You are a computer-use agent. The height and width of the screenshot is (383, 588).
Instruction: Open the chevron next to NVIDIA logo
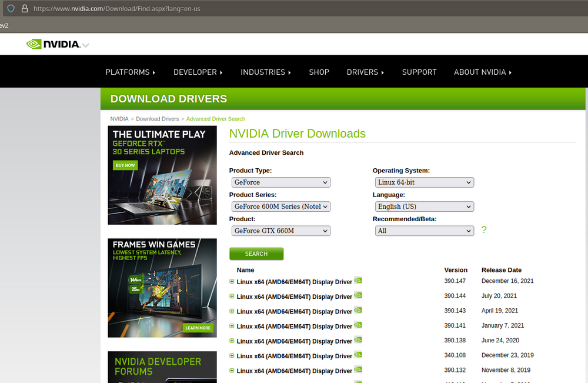(86, 45)
